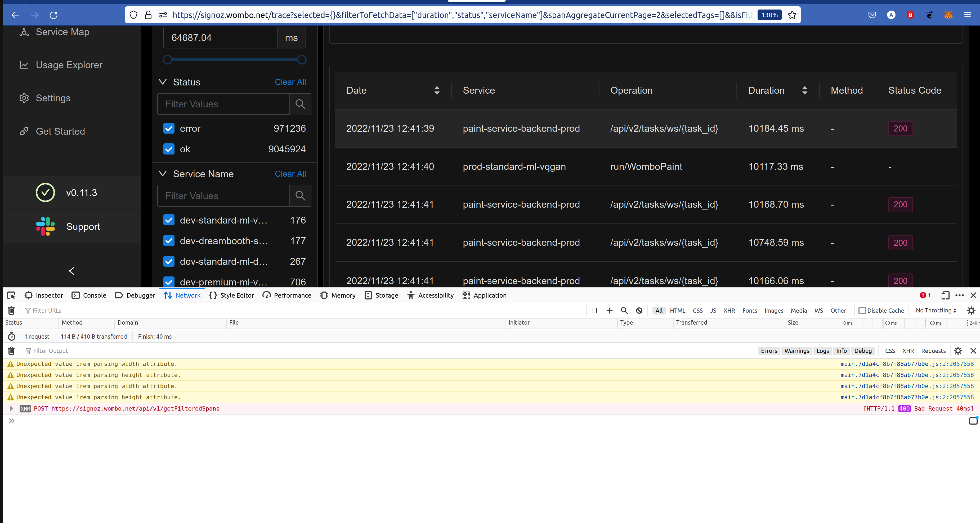Uncheck the error status checkbox
The height and width of the screenshot is (523, 980).
pyautogui.click(x=169, y=129)
